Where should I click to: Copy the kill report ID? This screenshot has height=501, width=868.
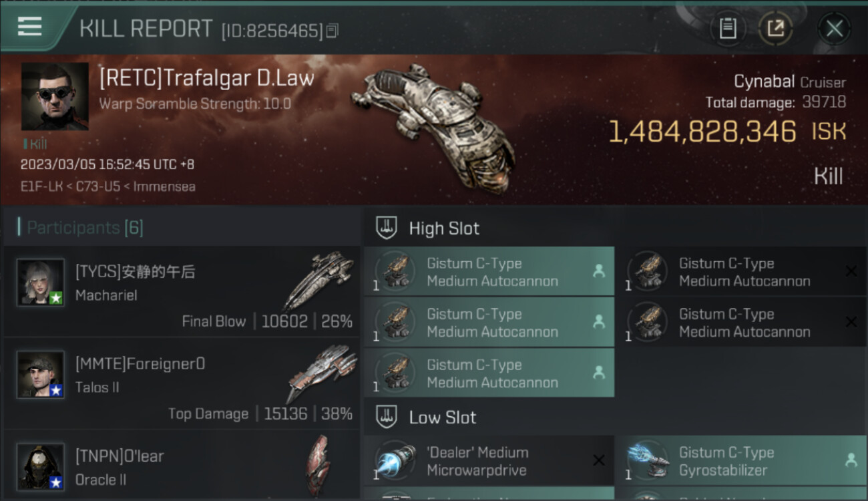[x=332, y=30]
